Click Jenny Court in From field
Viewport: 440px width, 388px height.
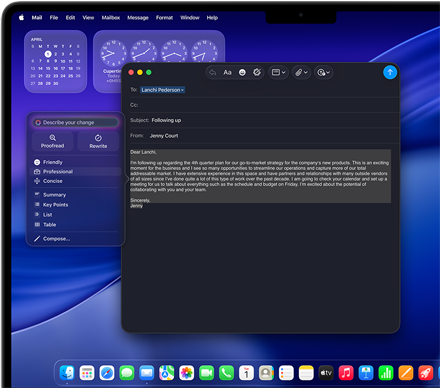pos(164,136)
